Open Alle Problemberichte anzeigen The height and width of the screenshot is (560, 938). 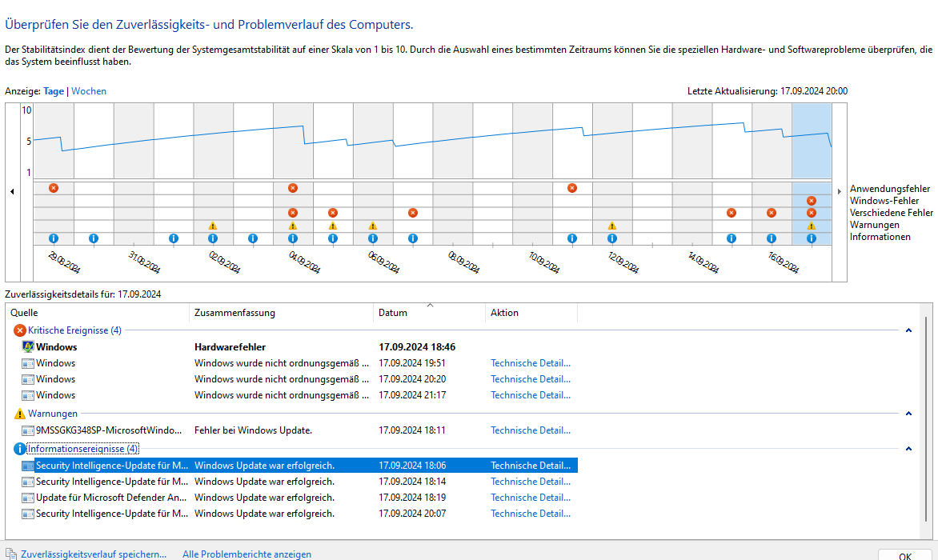coord(247,554)
